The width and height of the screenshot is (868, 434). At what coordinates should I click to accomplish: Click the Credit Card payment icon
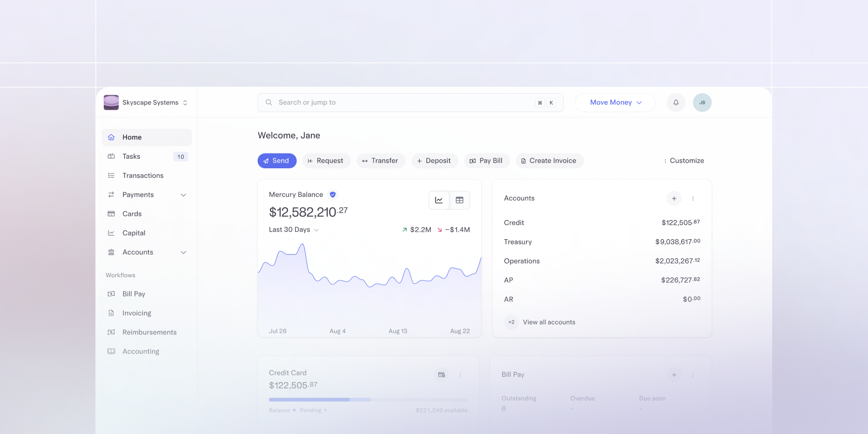tap(441, 375)
